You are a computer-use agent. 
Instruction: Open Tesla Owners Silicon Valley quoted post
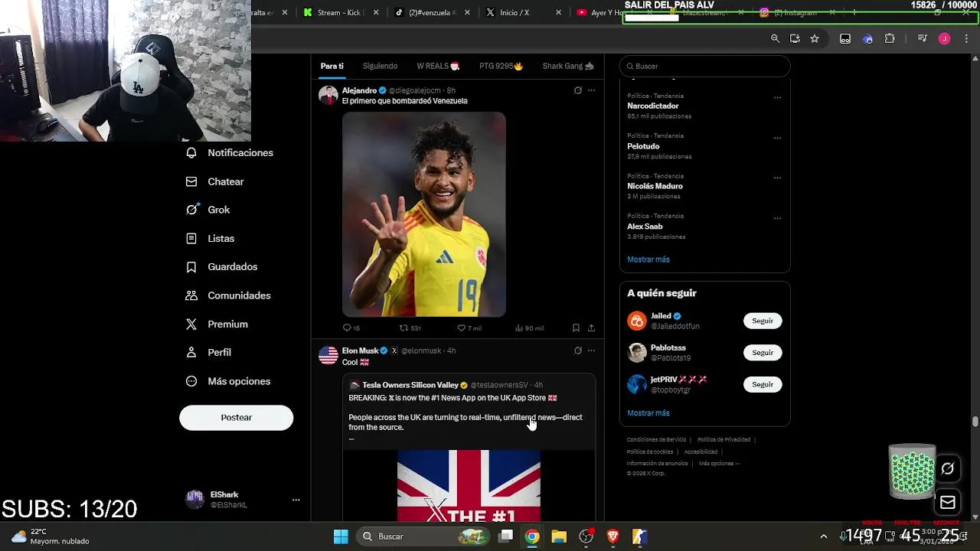pyautogui.click(x=469, y=448)
